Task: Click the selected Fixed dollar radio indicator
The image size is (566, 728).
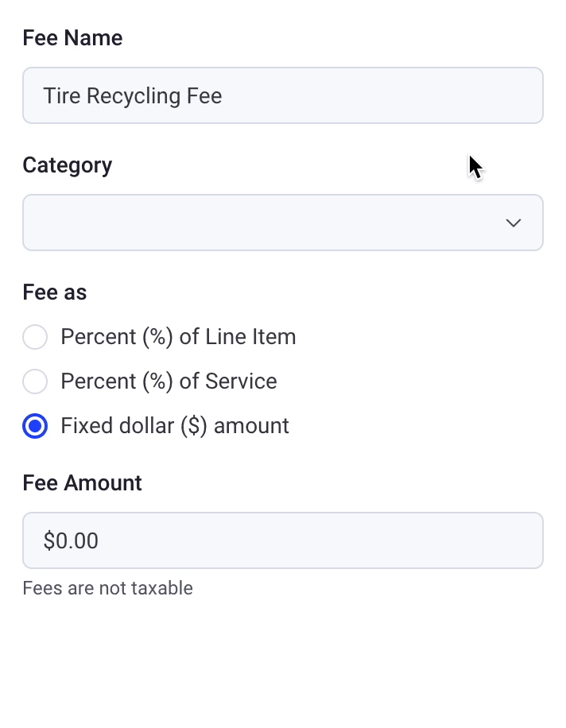Action: pos(35,426)
